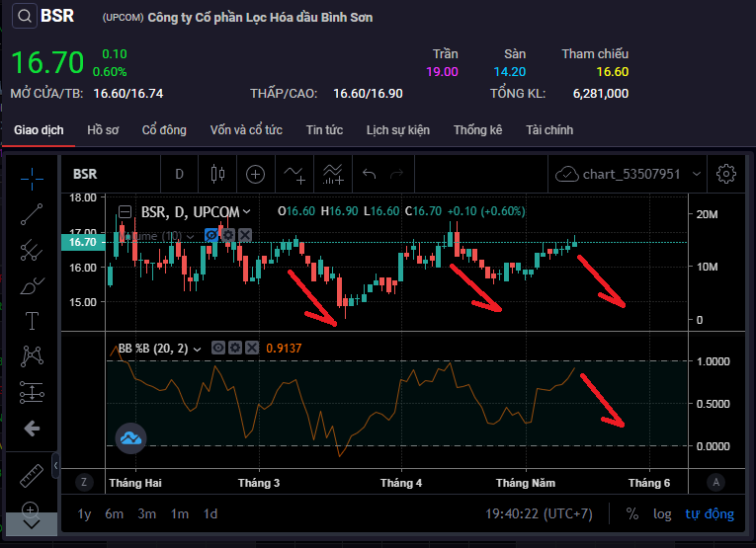This screenshot has width=756, height=548.
Task: Click the cloud publish idea button
Action: [130, 438]
